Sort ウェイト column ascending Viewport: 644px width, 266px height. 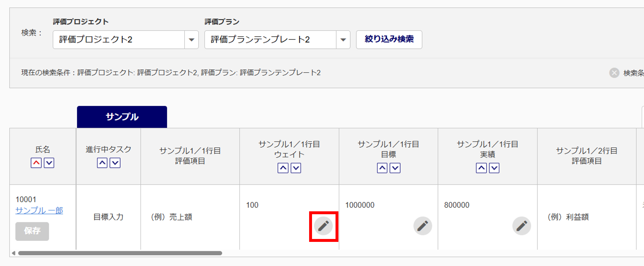pyautogui.click(x=283, y=168)
